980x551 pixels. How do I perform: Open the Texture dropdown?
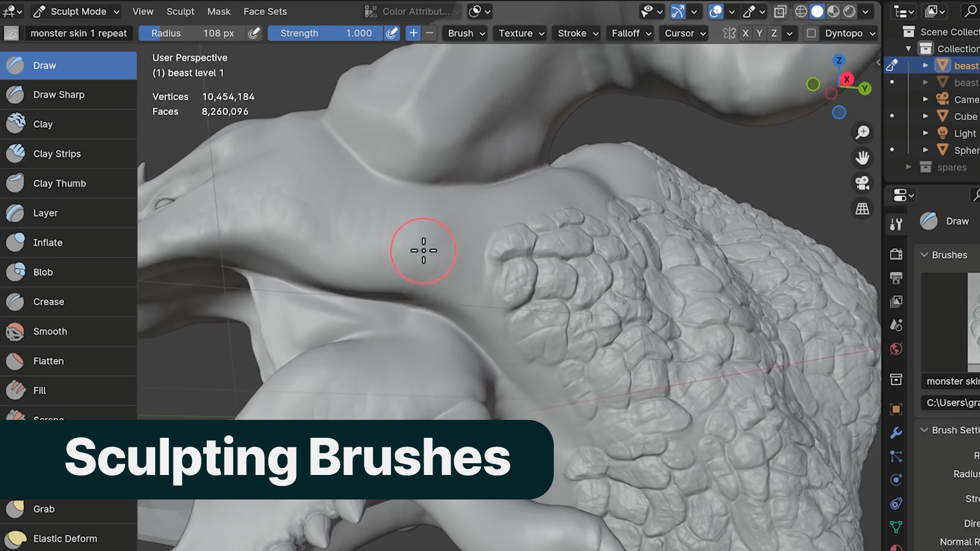521,33
